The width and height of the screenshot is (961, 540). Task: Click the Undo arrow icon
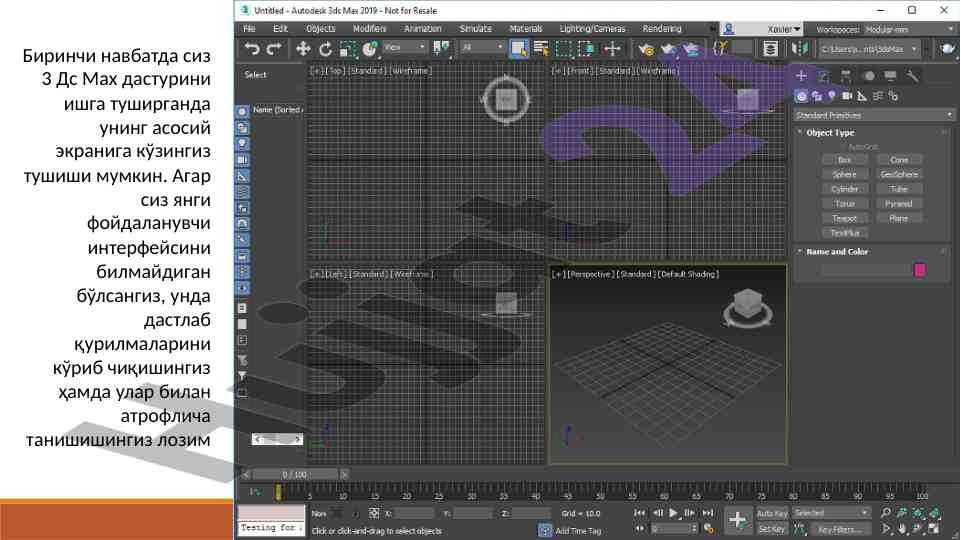[252, 48]
